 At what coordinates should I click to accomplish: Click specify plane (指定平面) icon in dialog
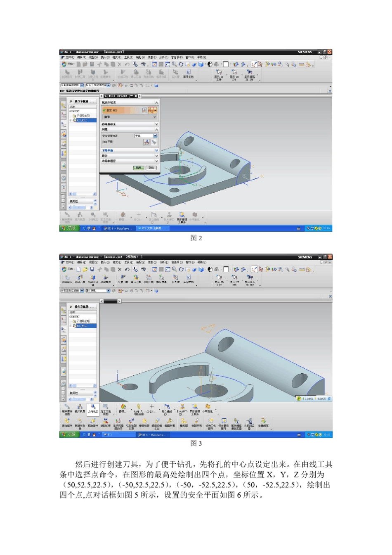pos(146,142)
